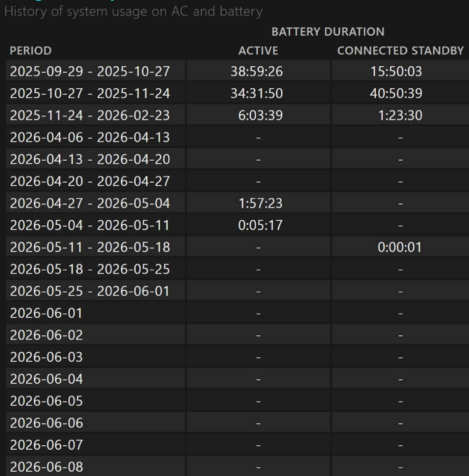
Task: Select period 2025-10-27 - 2025-11-24
Action: tap(90, 93)
